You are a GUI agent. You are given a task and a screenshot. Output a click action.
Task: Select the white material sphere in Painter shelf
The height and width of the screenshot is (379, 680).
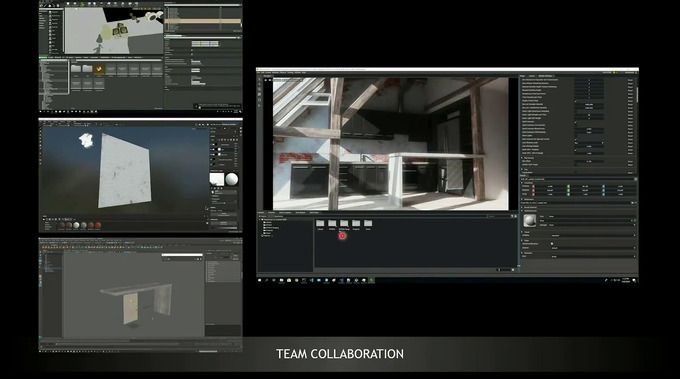point(76,225)
